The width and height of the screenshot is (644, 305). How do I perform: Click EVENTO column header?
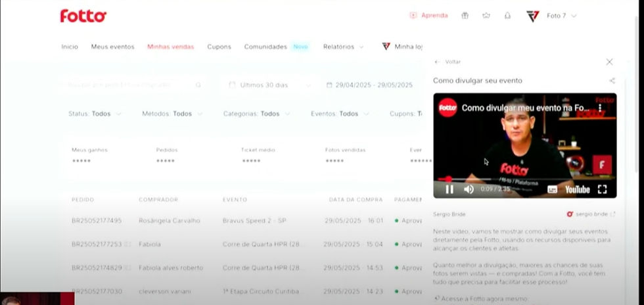(235, 200)
